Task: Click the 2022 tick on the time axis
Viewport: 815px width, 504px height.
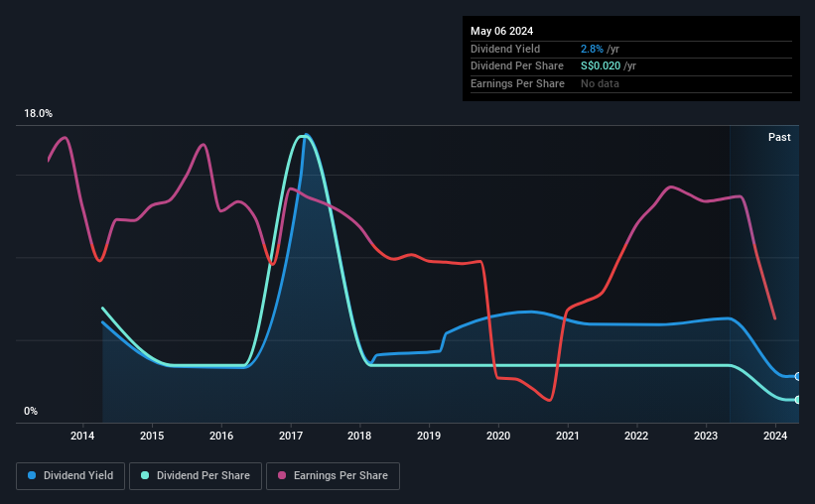Action: pyautogui.click(x=636, y=436)
